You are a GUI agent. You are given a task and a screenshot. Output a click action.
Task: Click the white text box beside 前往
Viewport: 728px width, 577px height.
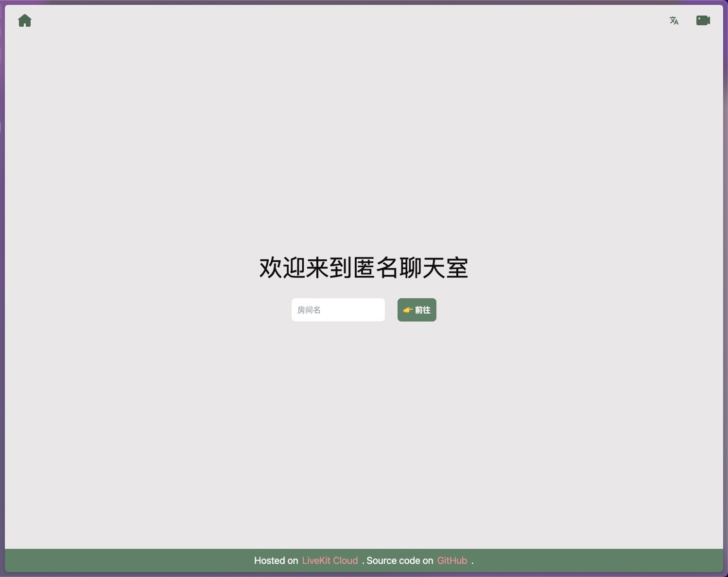338,310
